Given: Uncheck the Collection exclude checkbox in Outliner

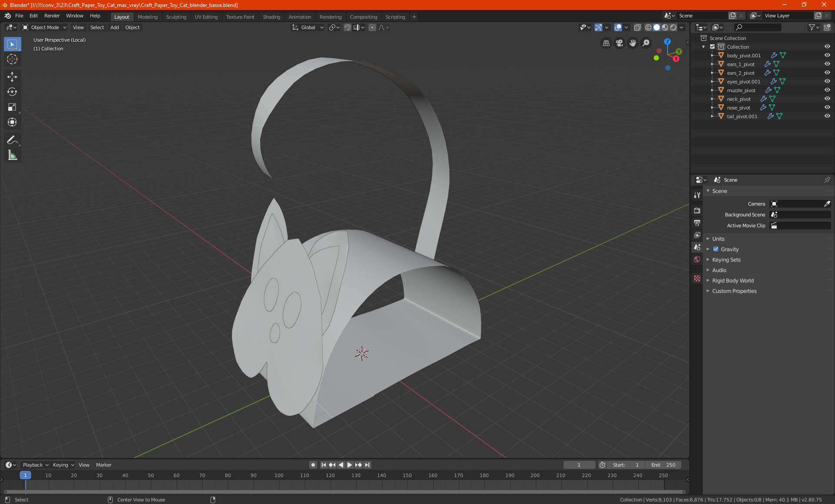Looking at the screenshot, I should [x=712, y=46].
